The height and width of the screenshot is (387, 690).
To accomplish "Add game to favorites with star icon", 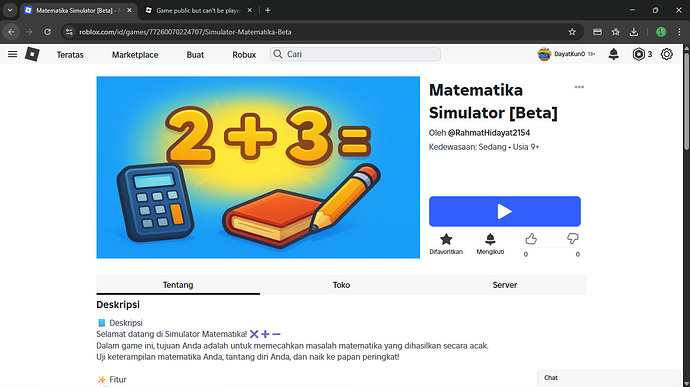I will (x=446, y=239).
